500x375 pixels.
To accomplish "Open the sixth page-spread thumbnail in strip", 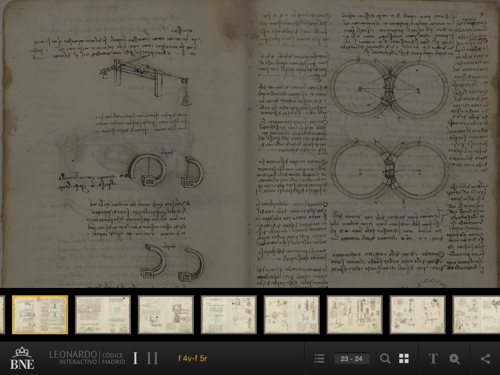I will (x=355, y=314).
